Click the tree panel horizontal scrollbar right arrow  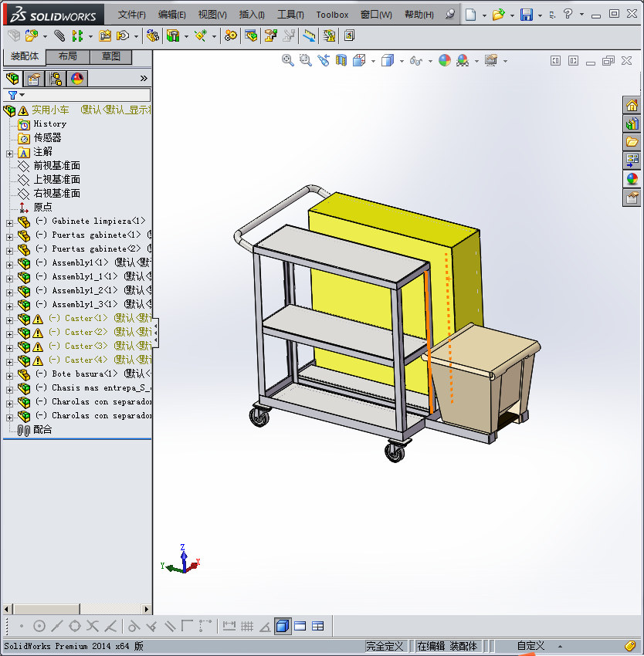coord(146,609)
